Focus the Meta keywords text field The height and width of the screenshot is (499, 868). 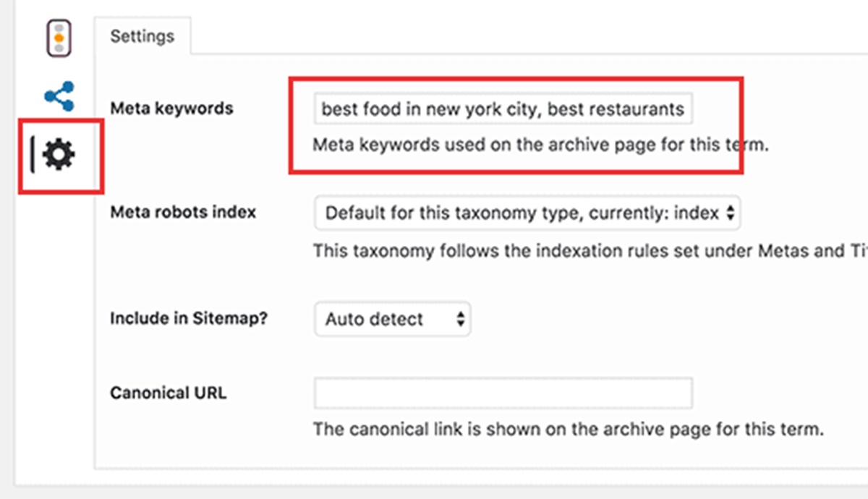(503, 109)
